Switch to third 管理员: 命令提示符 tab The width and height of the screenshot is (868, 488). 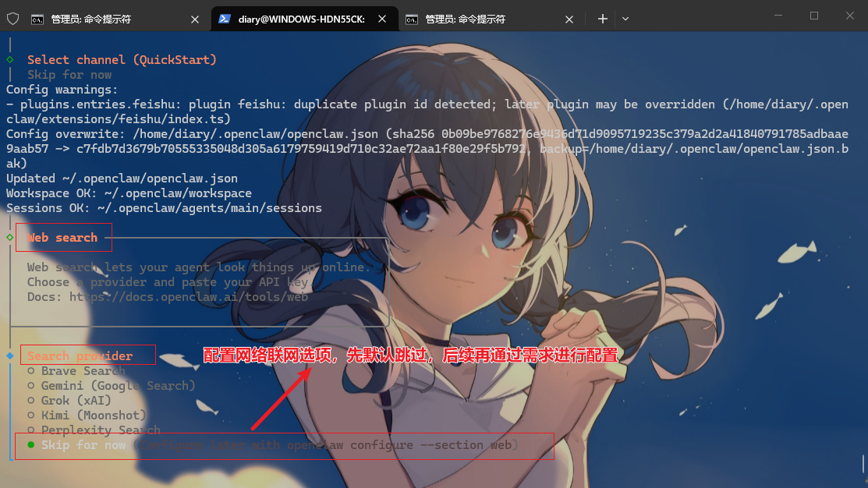(x=489, y=19)
